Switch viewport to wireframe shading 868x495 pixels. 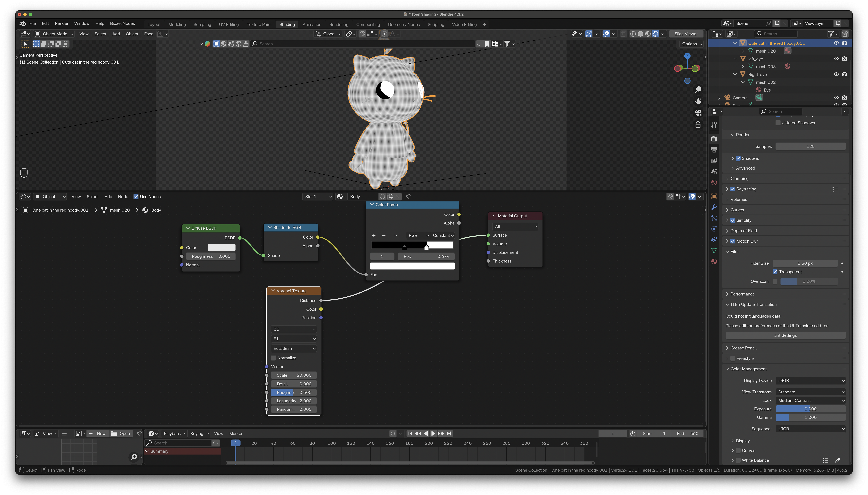point(633,34)
